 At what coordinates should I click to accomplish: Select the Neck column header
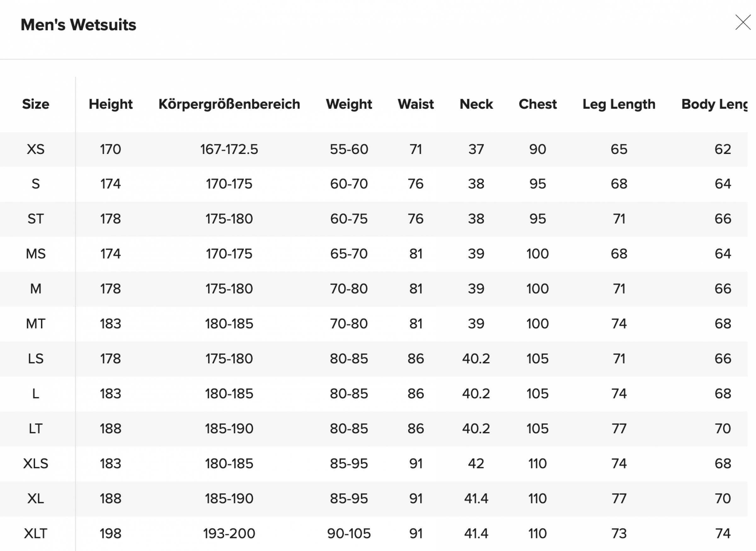tap(476, 104)
